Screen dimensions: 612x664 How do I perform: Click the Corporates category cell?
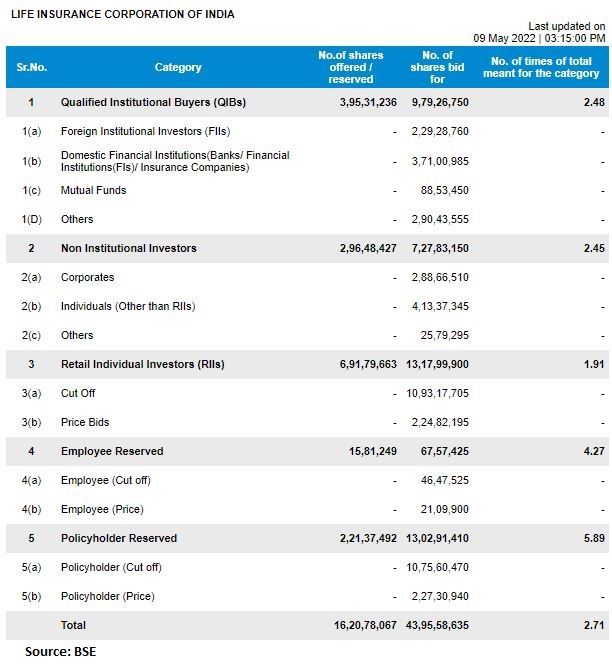87,277
